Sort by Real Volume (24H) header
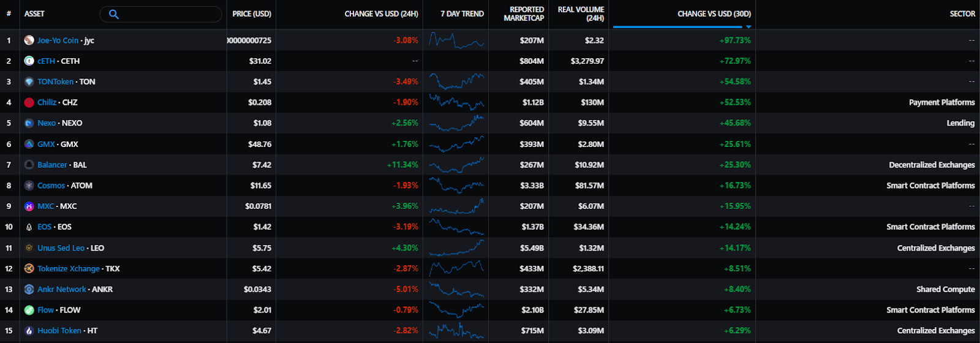980x343 pixels. pyautogui.click(x=581, y=14)
